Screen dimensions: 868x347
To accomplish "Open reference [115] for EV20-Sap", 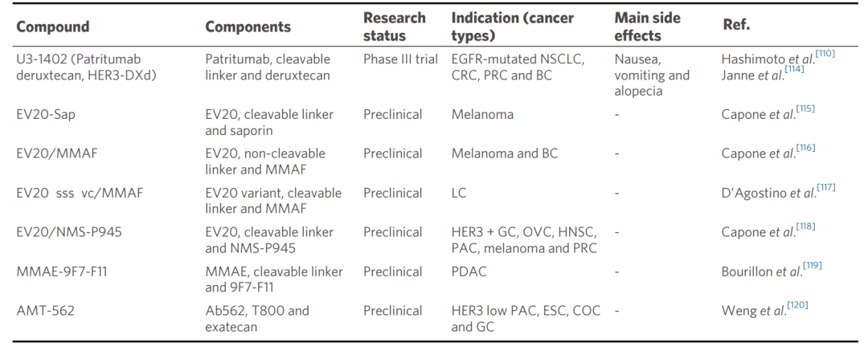I will 805,109.
